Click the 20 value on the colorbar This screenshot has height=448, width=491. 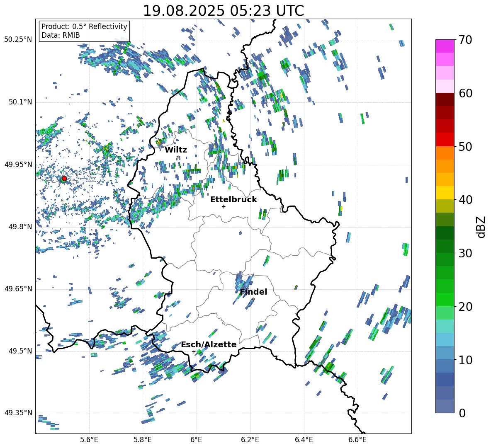[465, 307]
